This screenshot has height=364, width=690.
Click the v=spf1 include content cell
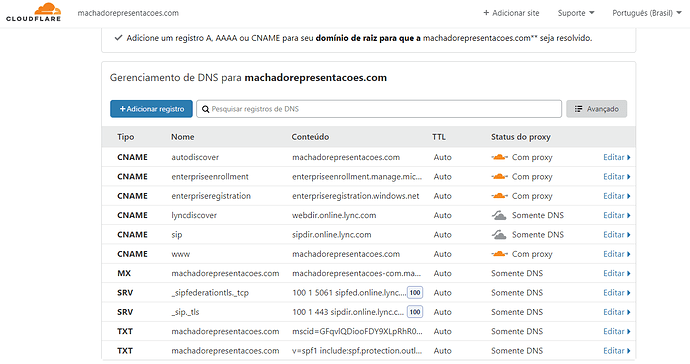[357, 351]
